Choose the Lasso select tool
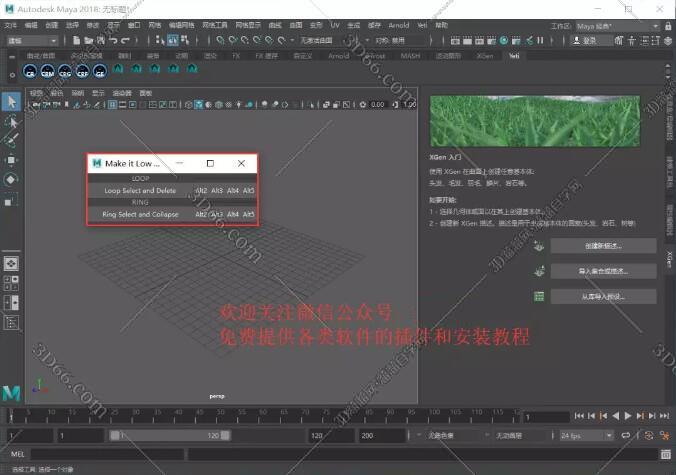The image size is (676, 475). pos(11,121)
